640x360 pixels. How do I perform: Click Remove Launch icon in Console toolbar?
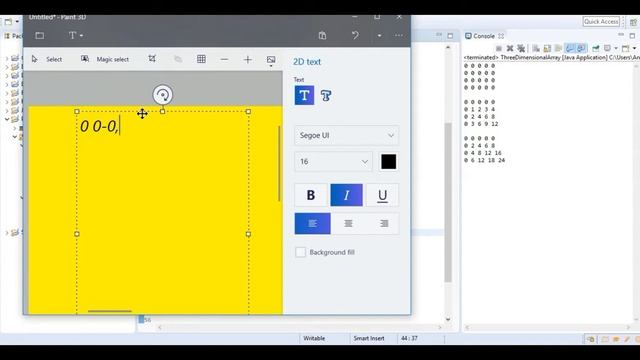click(x=510, y=49)
